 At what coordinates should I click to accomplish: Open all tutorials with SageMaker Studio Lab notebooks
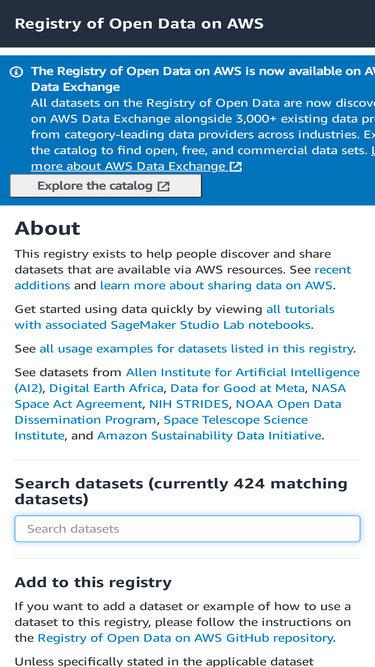(174, 317)
